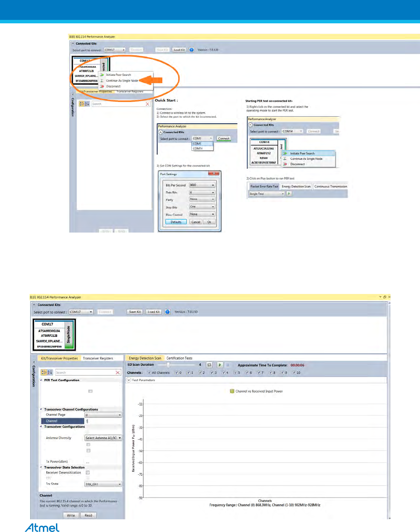
Task: Collapse Configuration panel chevron in Quick Start window
Action: [x=73, y=94]
